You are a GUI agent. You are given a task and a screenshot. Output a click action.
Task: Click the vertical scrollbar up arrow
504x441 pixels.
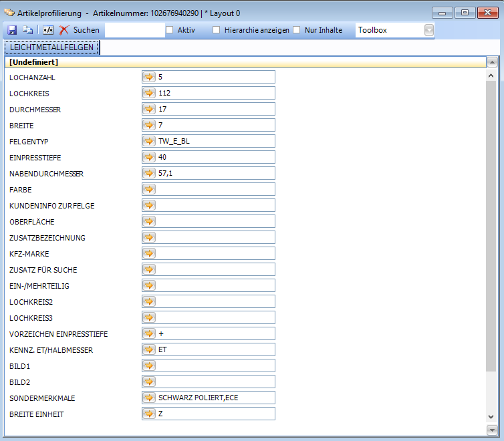[x=493, y=62]
